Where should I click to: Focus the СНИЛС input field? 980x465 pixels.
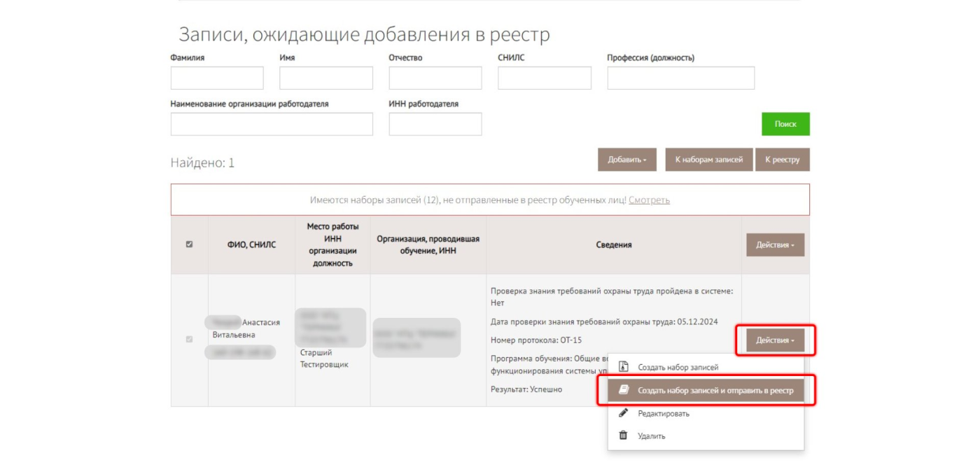[545, 78]
